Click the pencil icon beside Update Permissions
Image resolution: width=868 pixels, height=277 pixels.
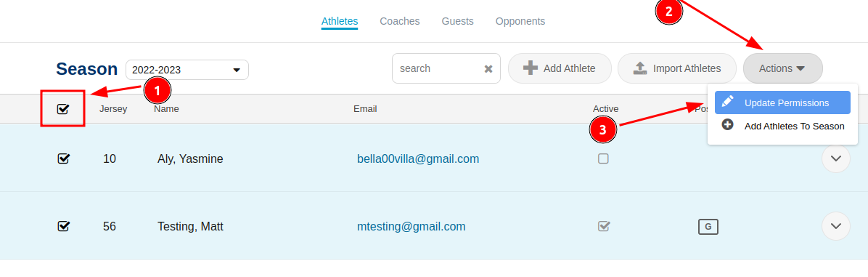point(728,102)
